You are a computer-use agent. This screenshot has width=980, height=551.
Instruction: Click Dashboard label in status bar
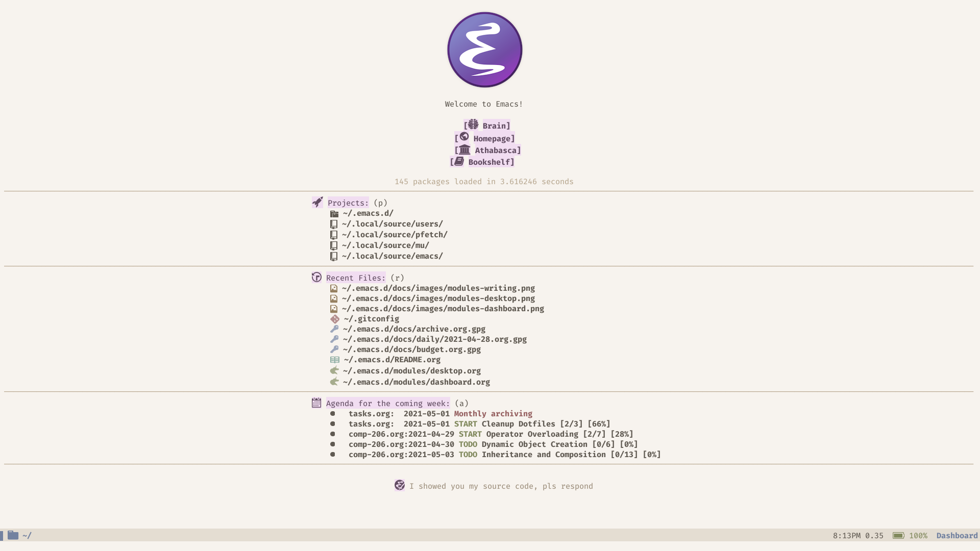[957, 535]
